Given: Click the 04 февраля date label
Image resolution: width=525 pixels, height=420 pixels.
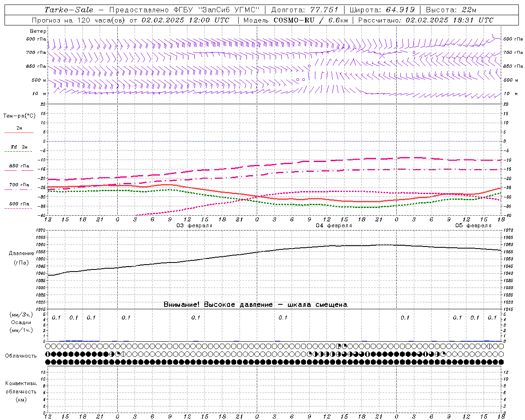Looking at the screenshot, I should pos(334,226).
